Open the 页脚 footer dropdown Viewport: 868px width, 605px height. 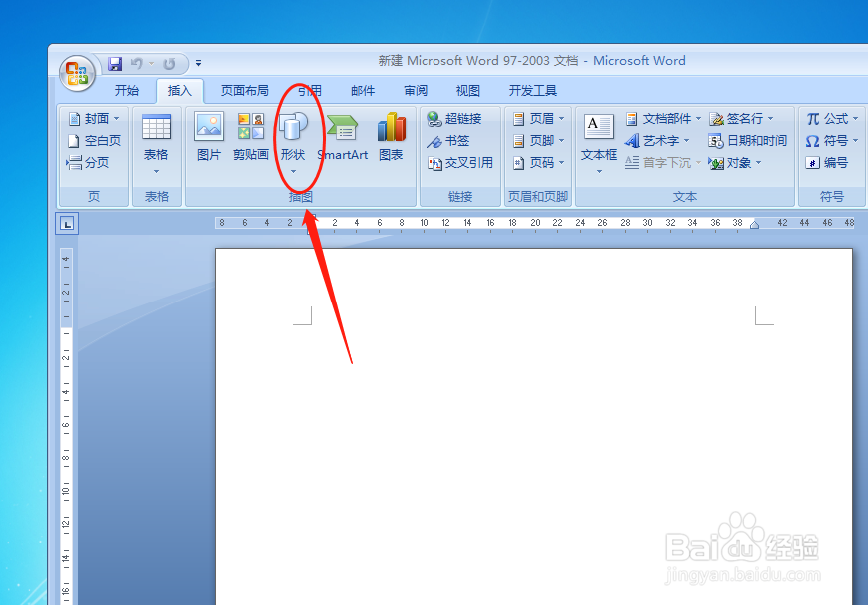[538, 141]
